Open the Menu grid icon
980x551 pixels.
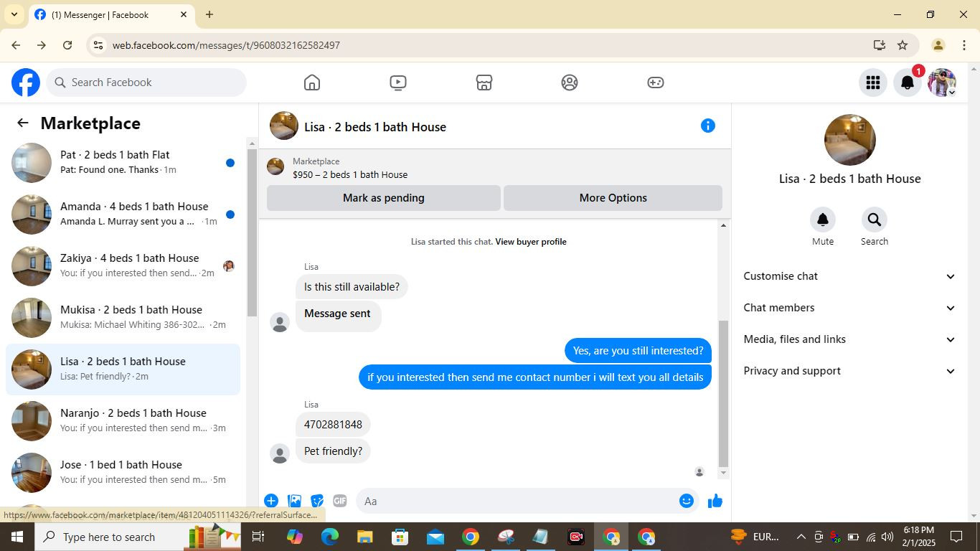point(873,83)
